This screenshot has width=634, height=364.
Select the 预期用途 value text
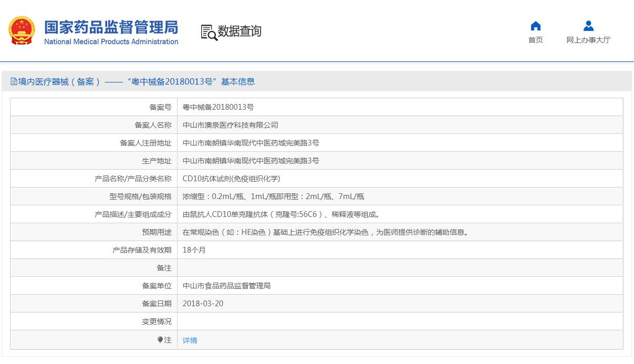(325, 232)
